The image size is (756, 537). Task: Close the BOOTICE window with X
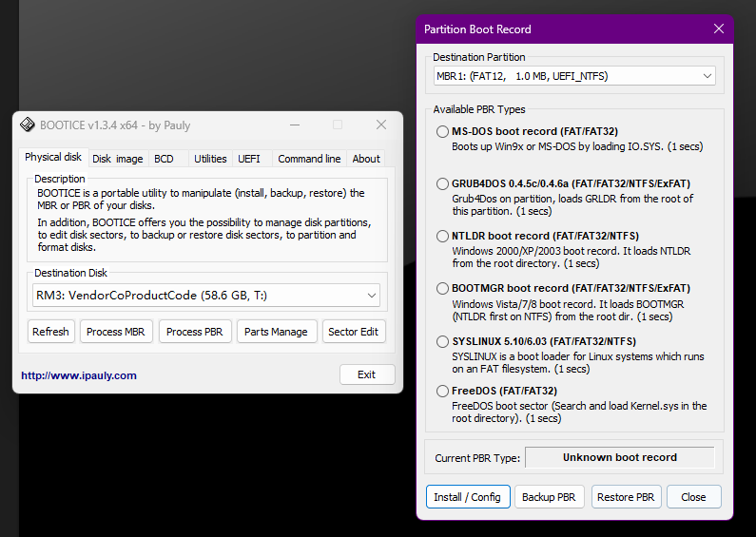tap(381, 125)
